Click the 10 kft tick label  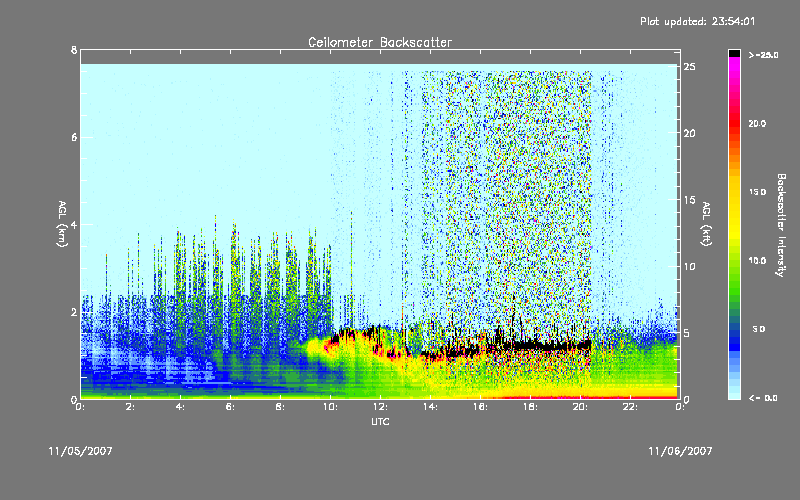(690, 266)
